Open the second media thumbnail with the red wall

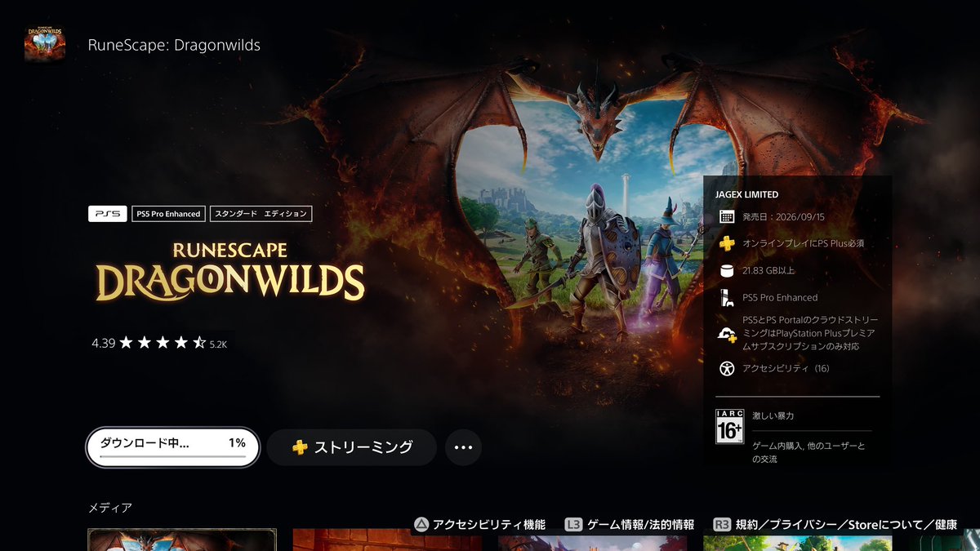[x=387, y=540]
